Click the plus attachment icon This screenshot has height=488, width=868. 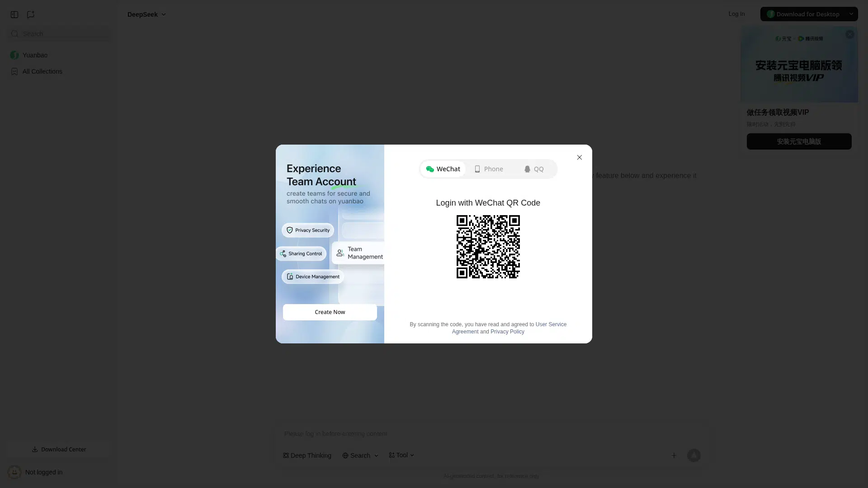674,455
